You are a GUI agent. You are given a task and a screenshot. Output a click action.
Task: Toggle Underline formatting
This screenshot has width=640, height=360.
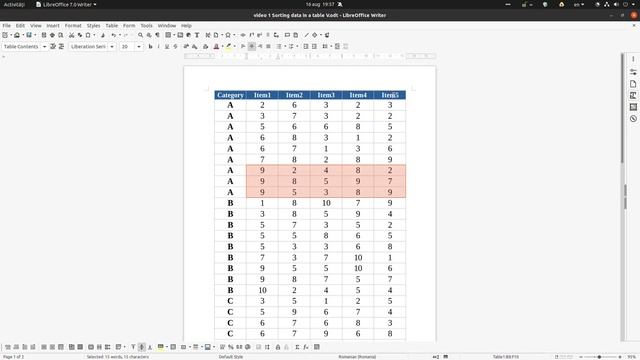[x=167, y=47]
